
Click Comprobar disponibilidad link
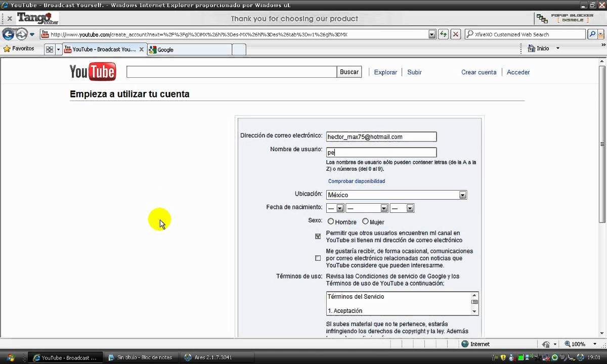click(357, 181)
